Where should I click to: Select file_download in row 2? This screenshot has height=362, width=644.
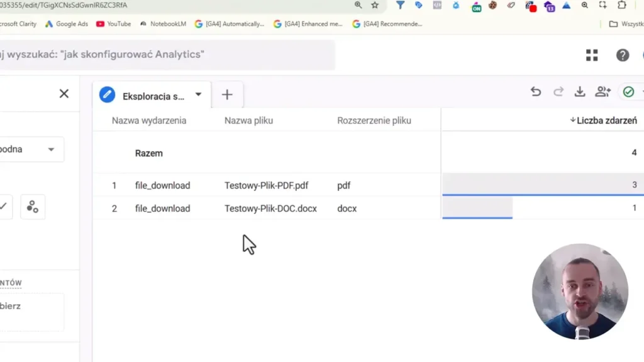tap(163, 209)
